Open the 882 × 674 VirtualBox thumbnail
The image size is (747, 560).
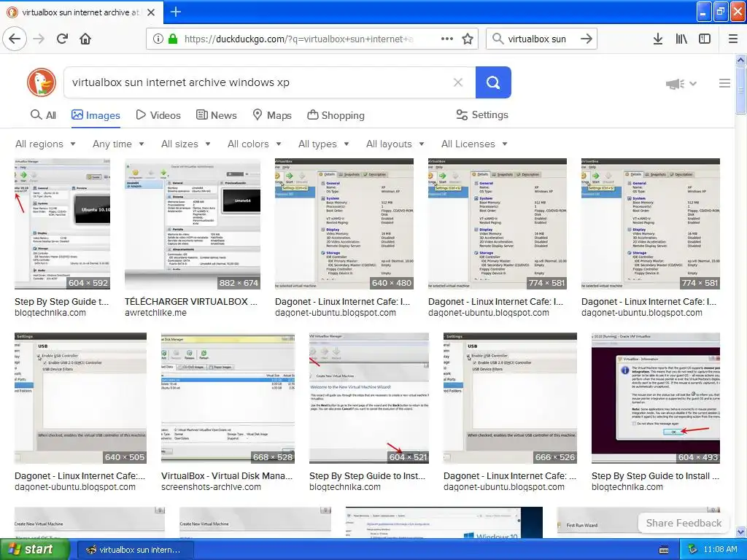pos(193,224)
